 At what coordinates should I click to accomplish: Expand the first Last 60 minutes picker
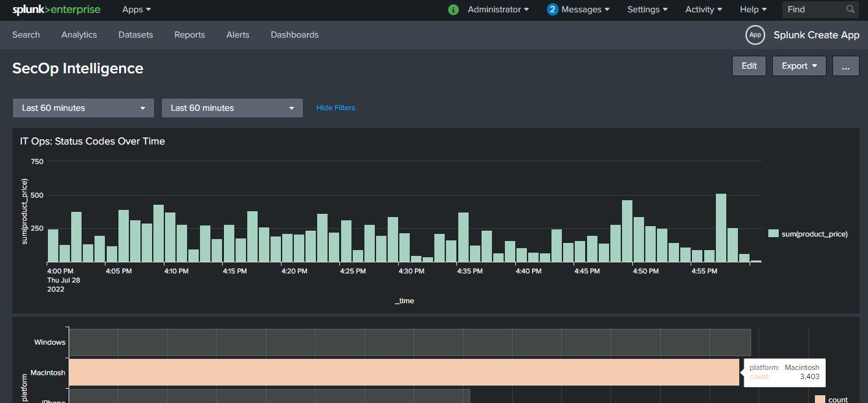83,108
